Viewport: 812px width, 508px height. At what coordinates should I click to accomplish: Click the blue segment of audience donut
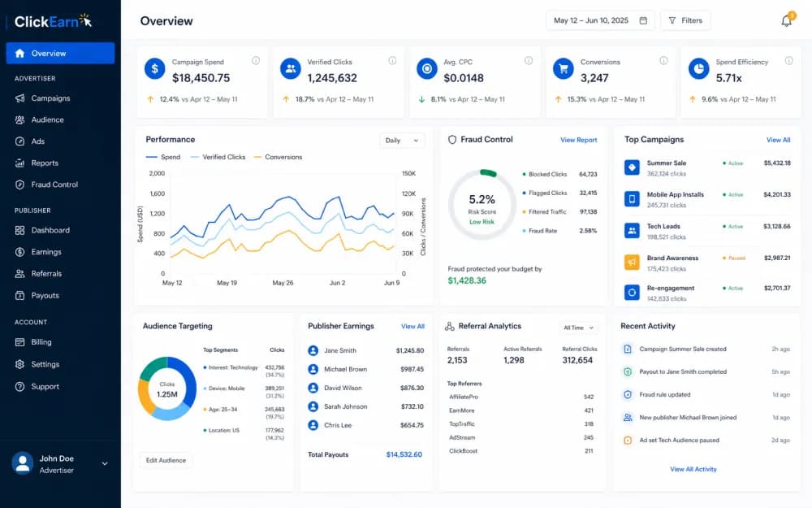(187, 380)
